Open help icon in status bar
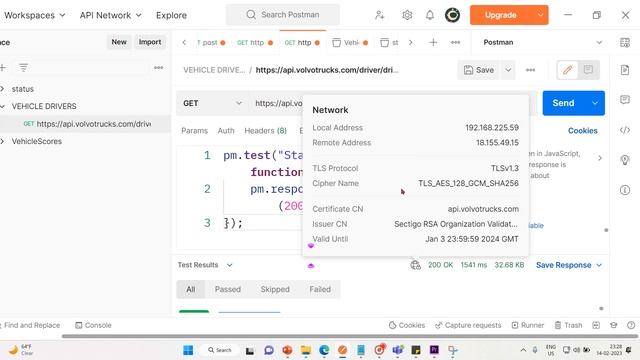The width and height of the screenshot is (640, 360). [x=631, y=325]
